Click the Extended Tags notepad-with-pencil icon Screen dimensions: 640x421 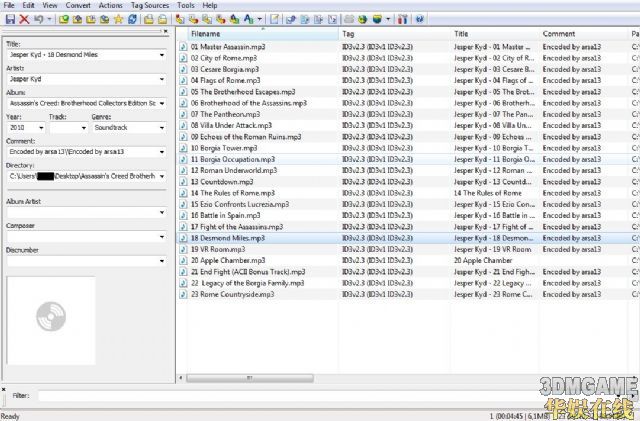(275, 19)
